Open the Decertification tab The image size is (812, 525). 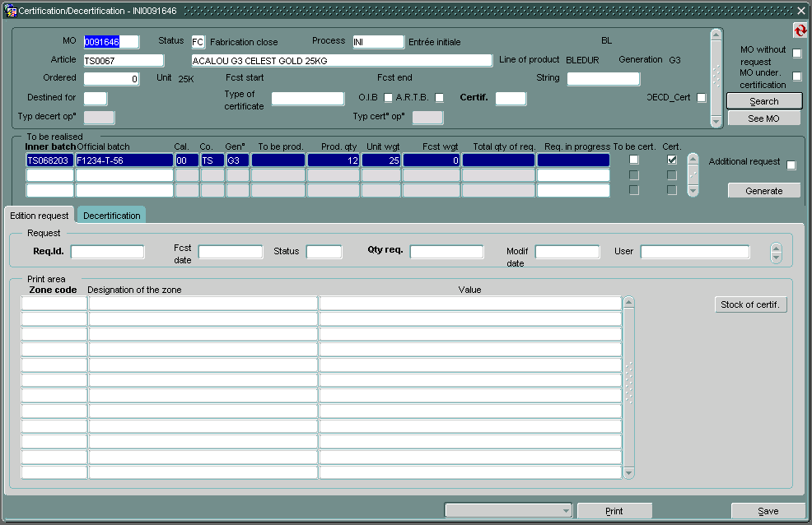(111, 216)
